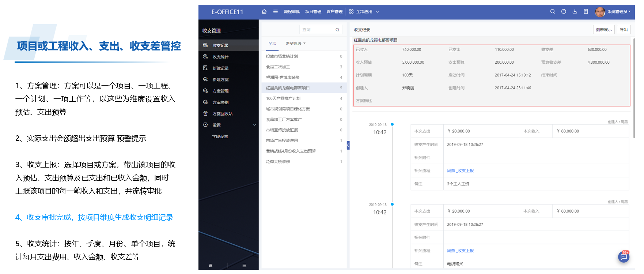The height and width of the screenshot is (274, 644).
Task: Click the 3个工人工资 remark text
Action: [x=458, y=184]
